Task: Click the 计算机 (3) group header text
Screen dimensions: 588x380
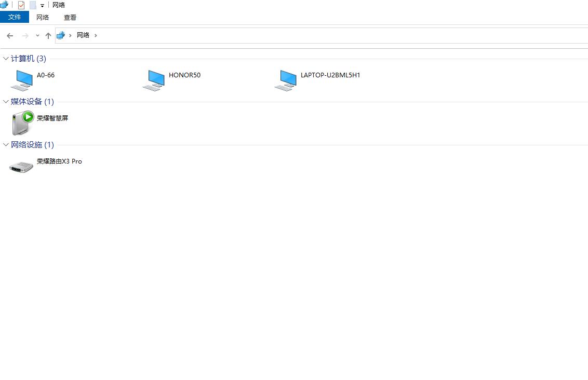Action: pos(29,59)
